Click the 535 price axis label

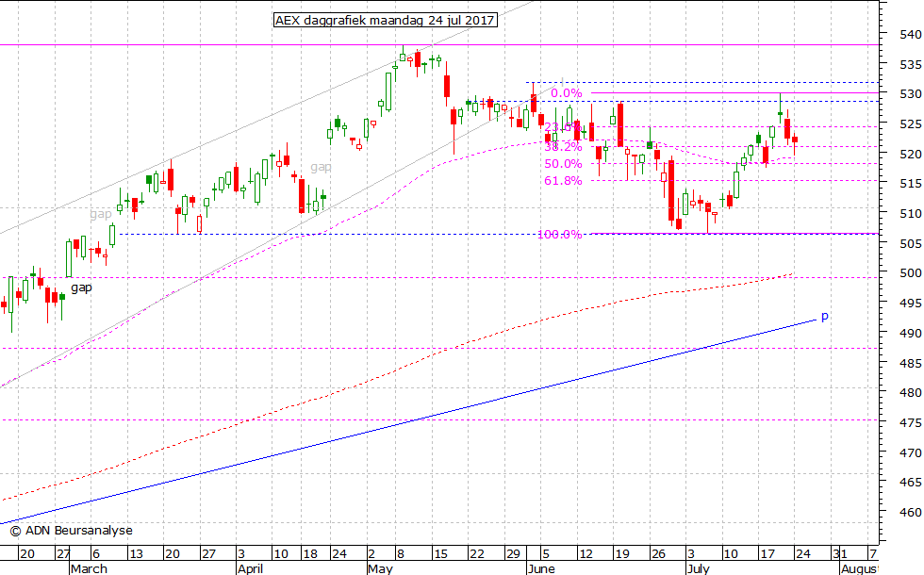point(911,64)
